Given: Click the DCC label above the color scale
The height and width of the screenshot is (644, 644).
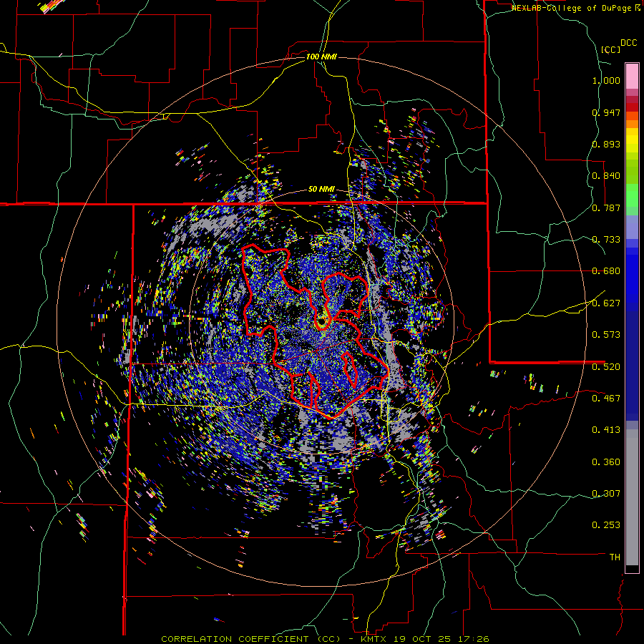Looking at the screenshot, I should [628, 43].
